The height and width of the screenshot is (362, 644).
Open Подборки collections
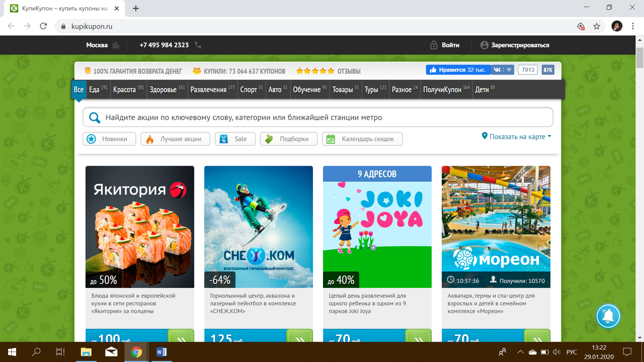288,139
